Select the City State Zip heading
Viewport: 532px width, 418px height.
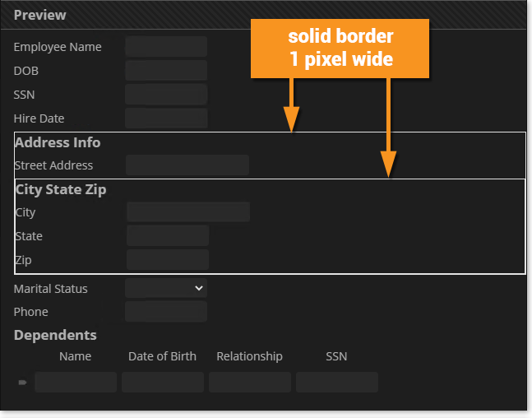pos(61,189)
